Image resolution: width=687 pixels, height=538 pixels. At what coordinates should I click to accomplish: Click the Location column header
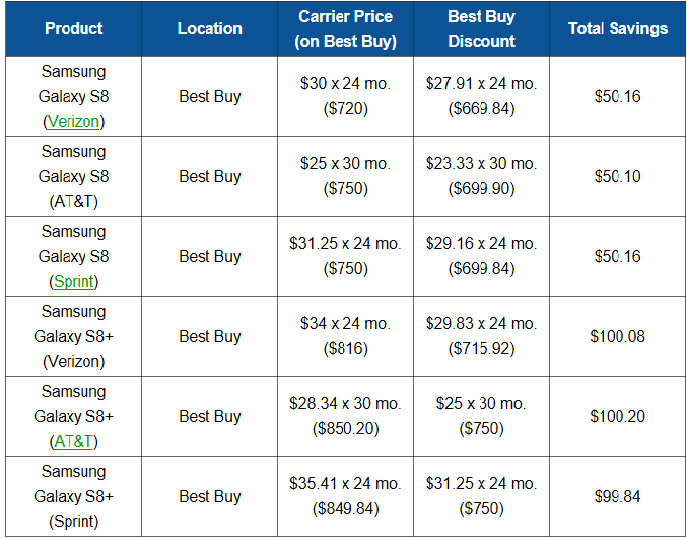210,28
